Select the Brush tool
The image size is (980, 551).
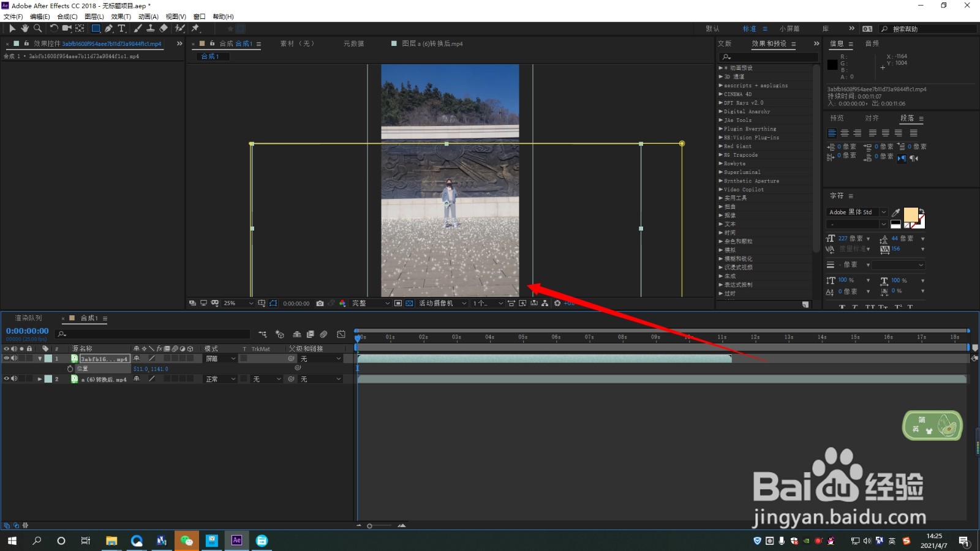[138, 28]
